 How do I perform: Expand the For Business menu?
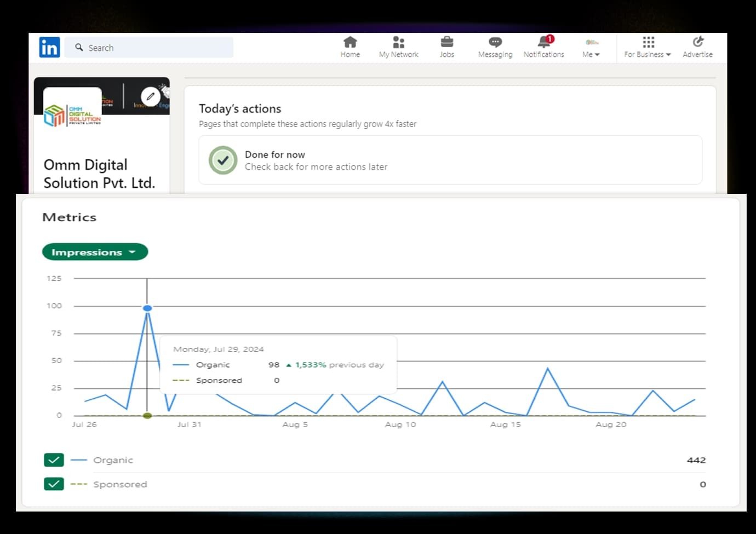(x=648, y=48)
